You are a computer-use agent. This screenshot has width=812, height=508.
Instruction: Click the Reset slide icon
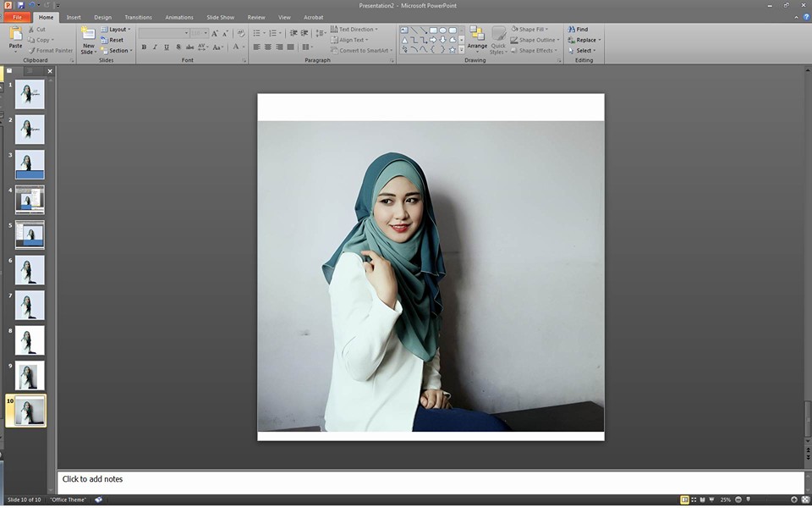click(x=104, y=40)
